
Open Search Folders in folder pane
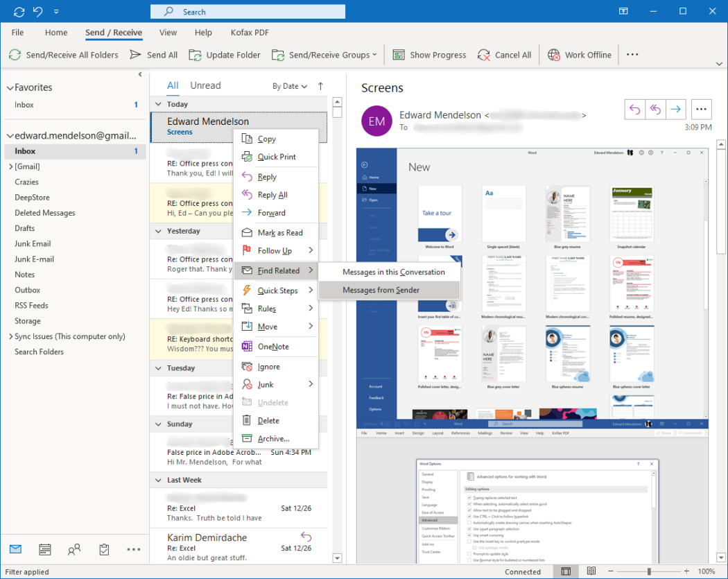(x=39, y=352)
